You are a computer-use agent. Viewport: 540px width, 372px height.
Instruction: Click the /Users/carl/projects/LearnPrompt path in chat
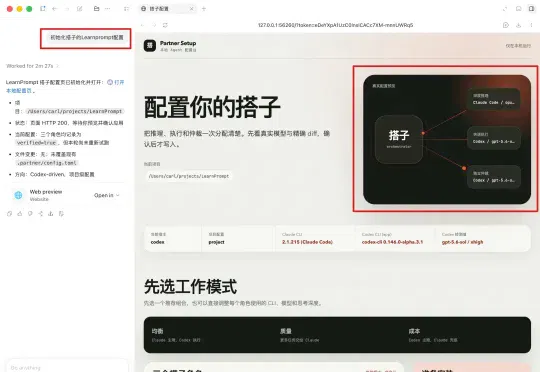75,111
